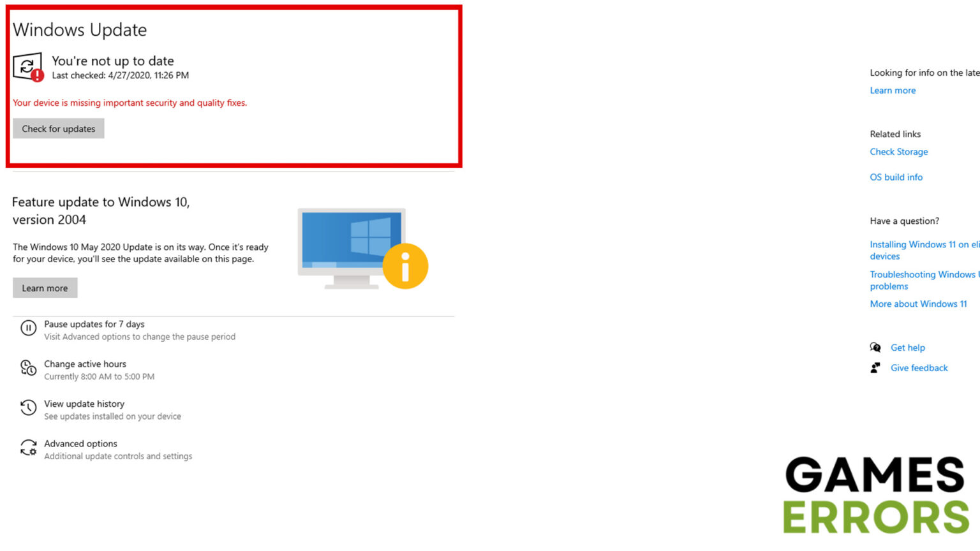Screen dimensions: 980x551
Task: Open Advanced options for updates
Action: click(80, 444)
